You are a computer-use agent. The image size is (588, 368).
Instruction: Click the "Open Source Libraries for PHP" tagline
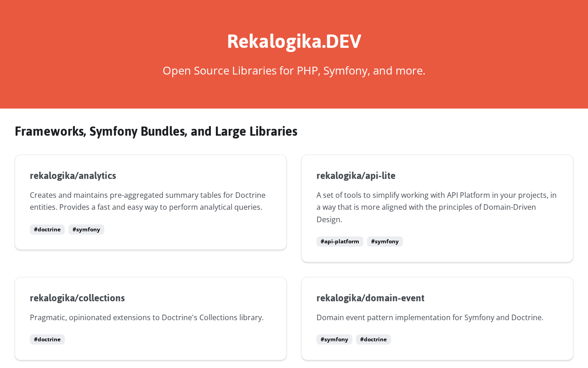tap(294, 70)
